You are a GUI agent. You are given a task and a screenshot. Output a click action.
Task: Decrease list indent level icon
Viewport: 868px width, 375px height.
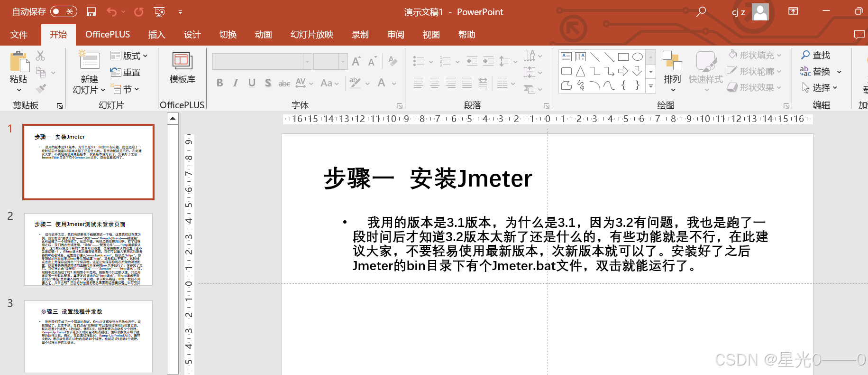(x=472, y=61)
